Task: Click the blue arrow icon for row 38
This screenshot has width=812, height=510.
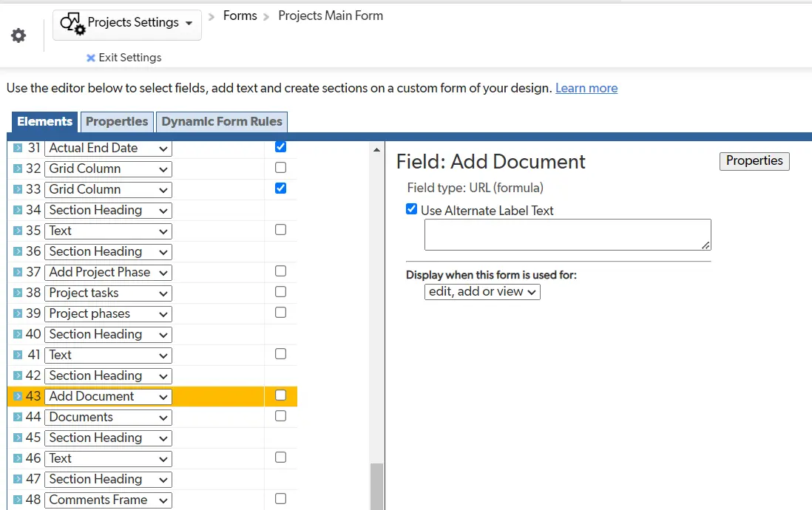Action: [18, 293]
